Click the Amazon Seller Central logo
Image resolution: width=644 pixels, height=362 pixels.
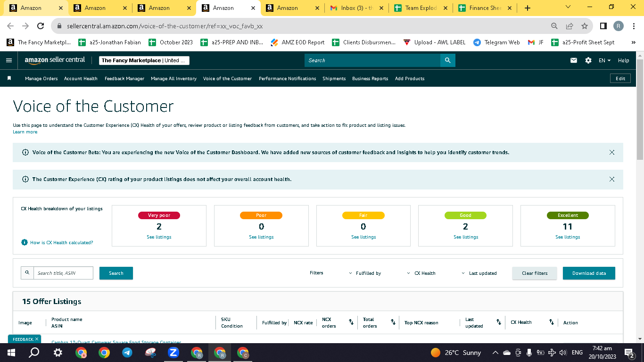[x=55, y=60]
